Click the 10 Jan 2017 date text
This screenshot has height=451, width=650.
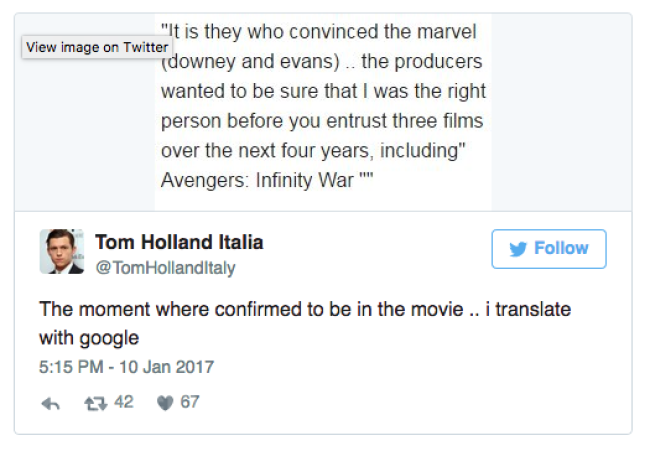(x=167, y=367)
